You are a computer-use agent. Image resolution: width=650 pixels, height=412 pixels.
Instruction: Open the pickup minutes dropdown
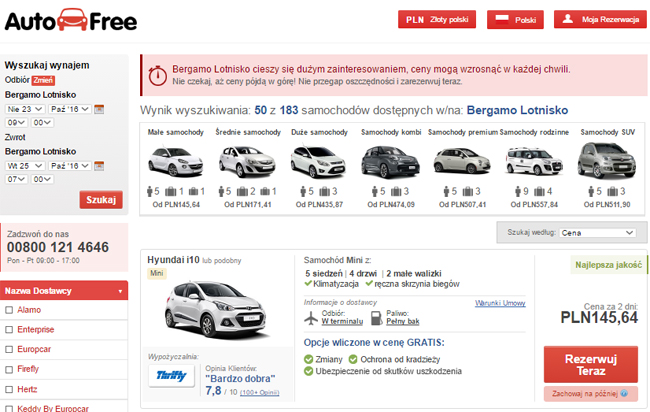tap(42, 123)
